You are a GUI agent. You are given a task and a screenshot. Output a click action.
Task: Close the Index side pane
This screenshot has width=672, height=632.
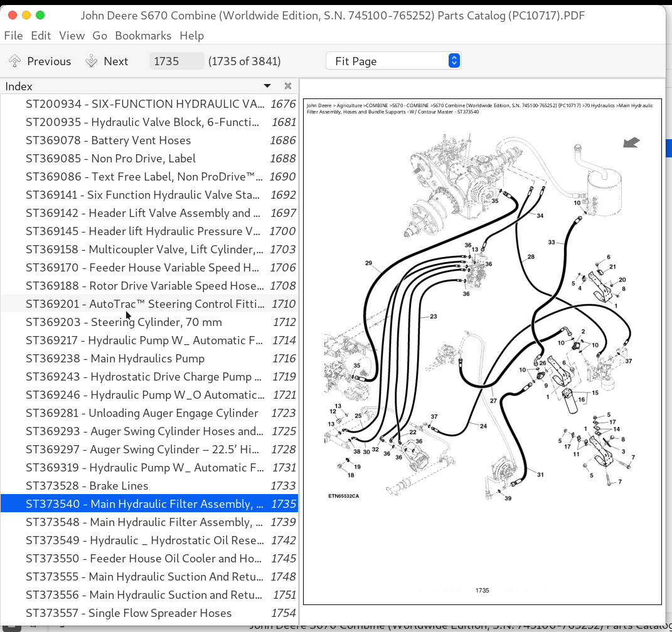[x=288, y=86]
